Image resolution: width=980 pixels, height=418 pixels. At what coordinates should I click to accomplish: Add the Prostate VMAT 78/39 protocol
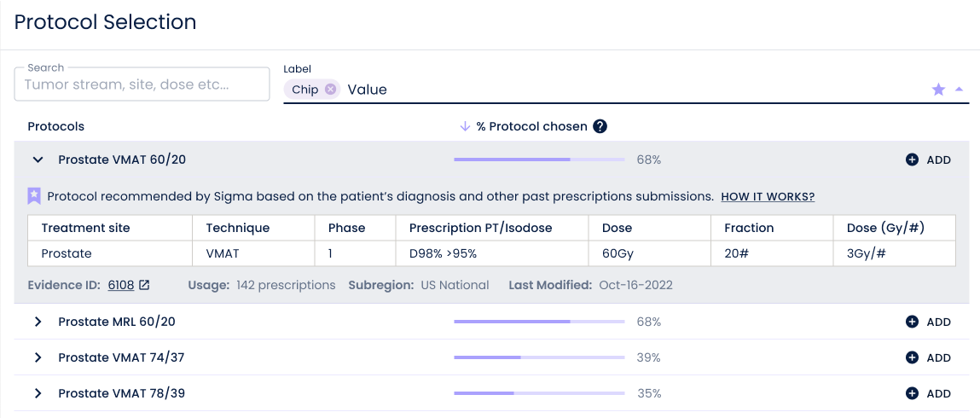(x=928, y=393)
